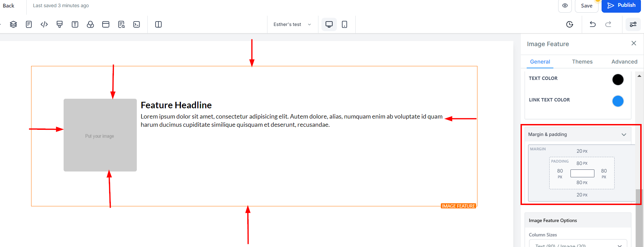Image resolution: width=644 pixels, height=247 pixels.
Task: Toggle preview with the eye icon
Action: click(565, 5)
